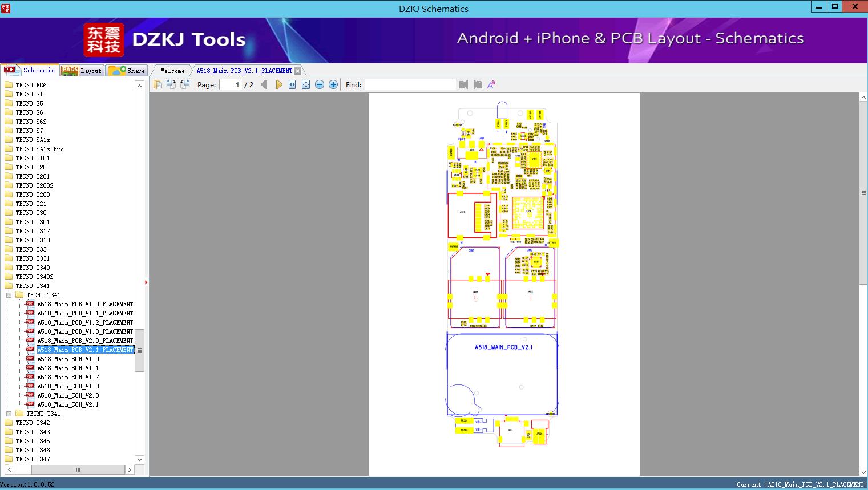
Task: Open A518_Main_SCH_V1.1 schematic
Action: pos(68,368)
